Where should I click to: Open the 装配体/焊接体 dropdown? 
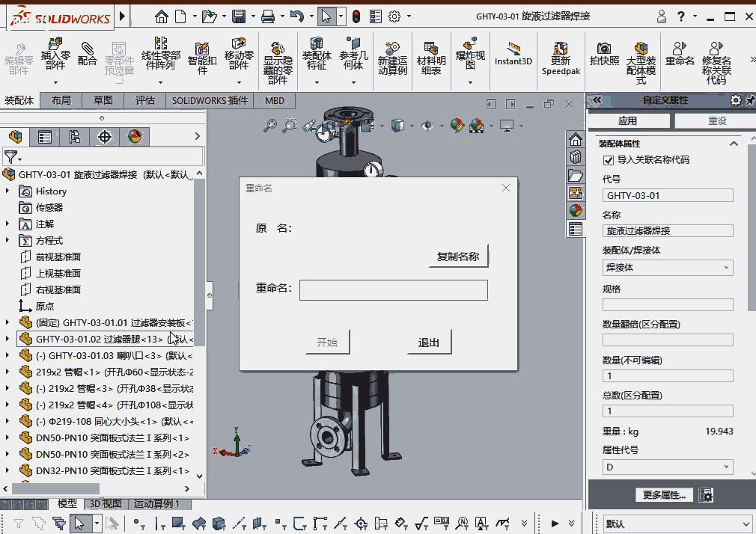click(668, 268)
